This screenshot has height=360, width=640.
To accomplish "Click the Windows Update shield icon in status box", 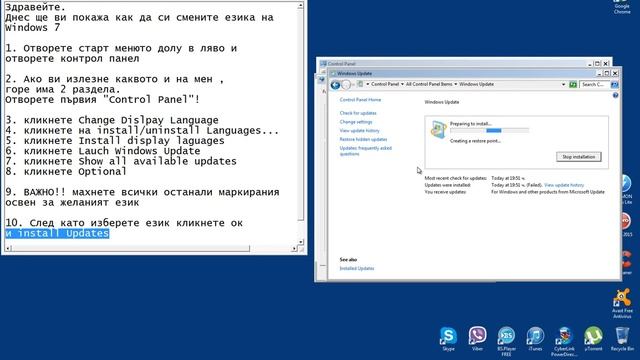I will (438, 130).
